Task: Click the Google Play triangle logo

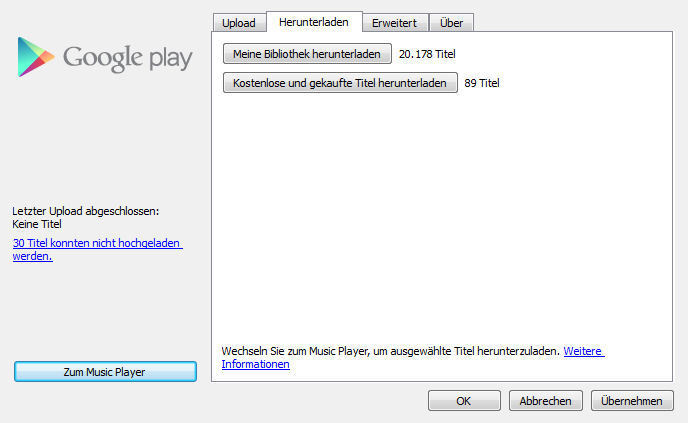Action: click(35, 57)
